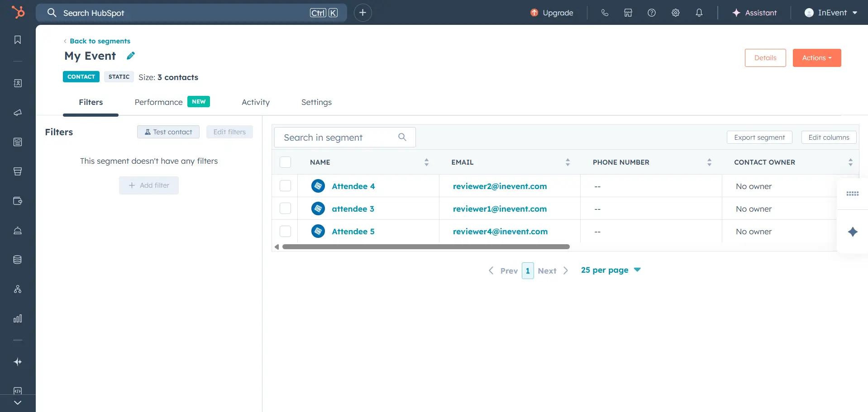868x412 pixels.
Task: Open the 25 per page dropdown
Action: [x=610, y=270]
